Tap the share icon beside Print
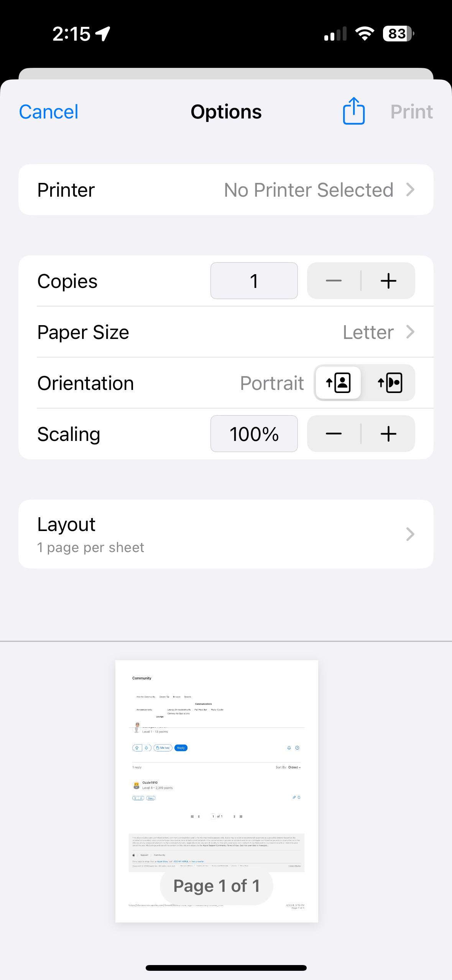Image resolution: width=452 pixels, height=980 pixels. click(x=353, y=111)
